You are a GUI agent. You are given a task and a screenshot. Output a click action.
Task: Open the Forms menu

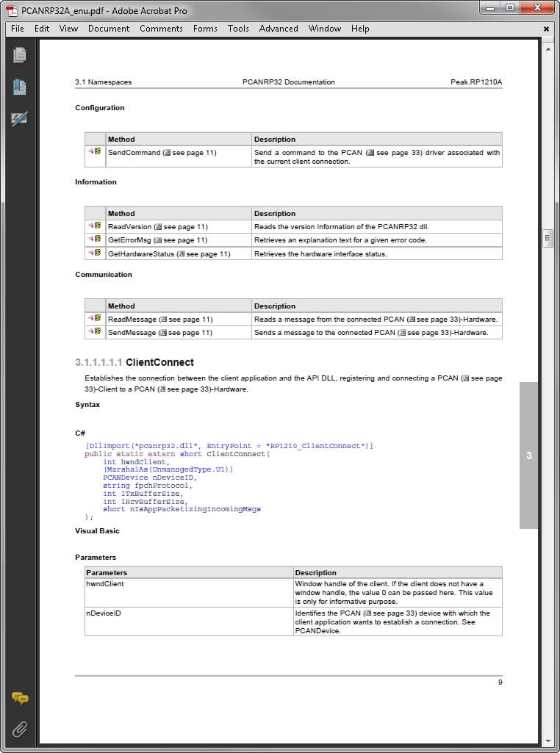pos(205,29)
